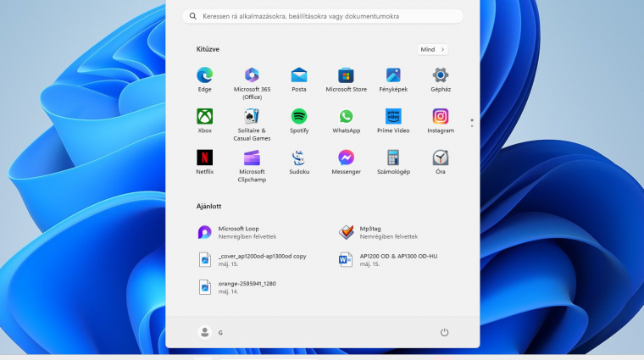This screenshot has width=644, height=360.
Task: Open the Fényképek photos app
Action: (393, 80)
